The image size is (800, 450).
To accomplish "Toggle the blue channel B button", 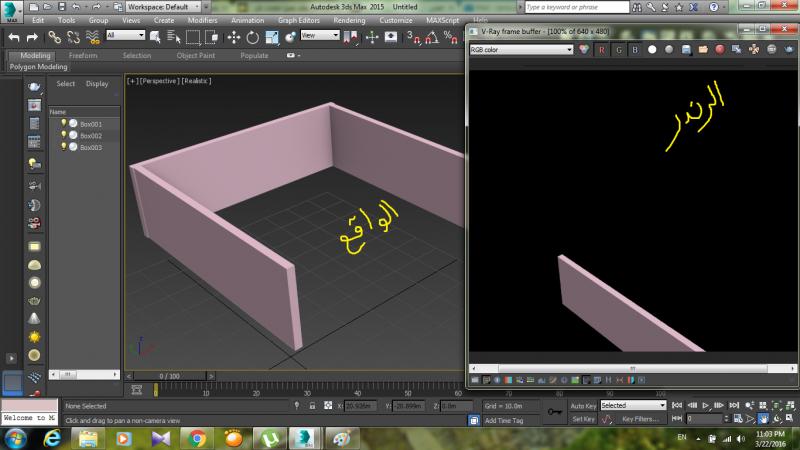I will click(x=635, y=49).
